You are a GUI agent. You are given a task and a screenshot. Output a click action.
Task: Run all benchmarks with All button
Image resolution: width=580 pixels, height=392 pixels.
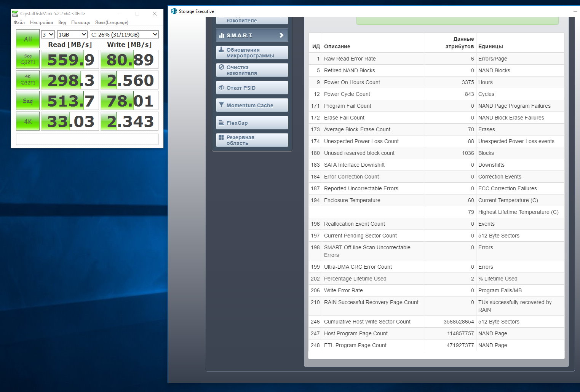[28, 39]
